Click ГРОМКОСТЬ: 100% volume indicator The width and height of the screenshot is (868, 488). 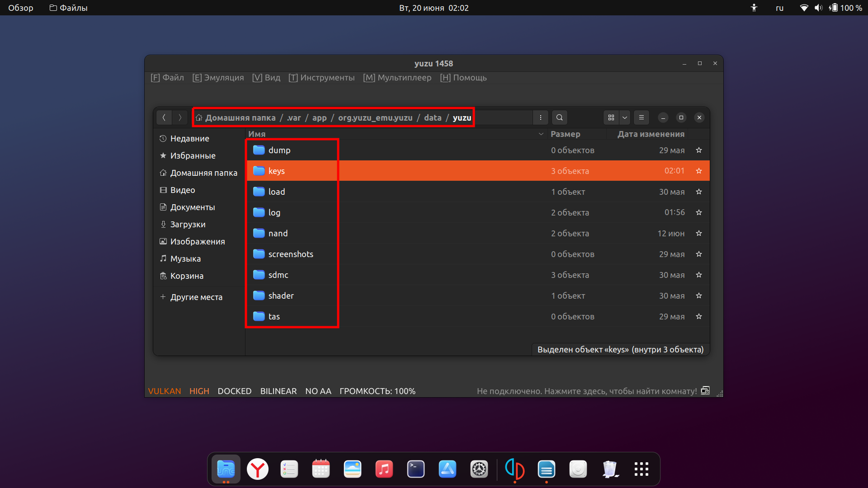(x=377, y=391)
